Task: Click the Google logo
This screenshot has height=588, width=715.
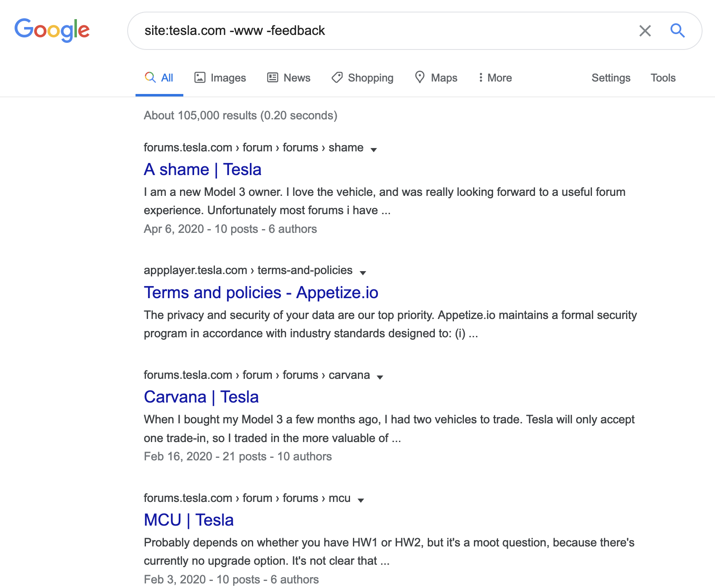Action: point(52,30)
